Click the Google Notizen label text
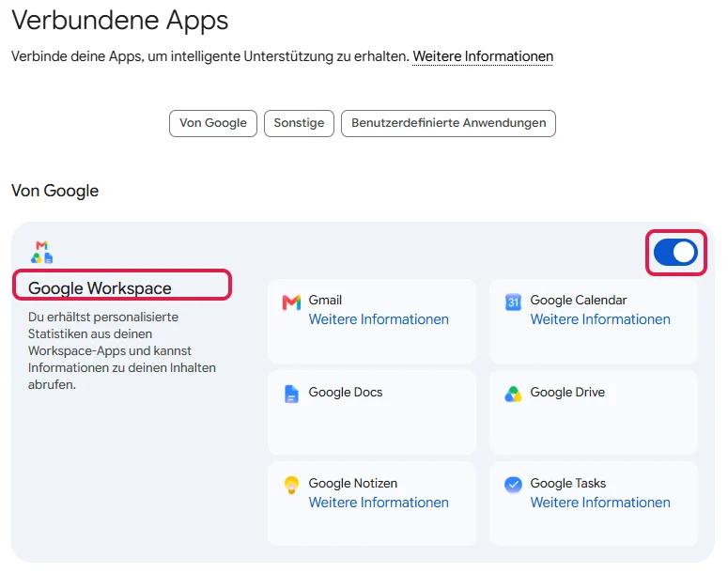 point(353,483)
